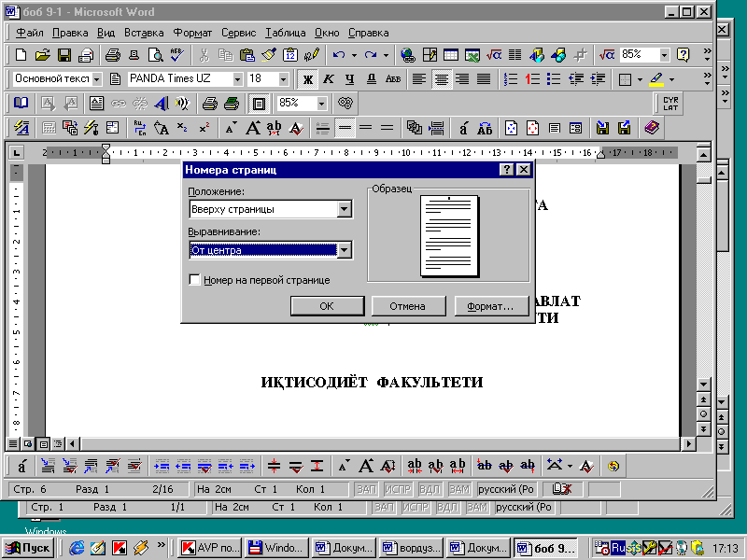This screenshot has width=747, height=560.
Task: Select the Format Painter brush icon
Action: click(x=268, y=55)
